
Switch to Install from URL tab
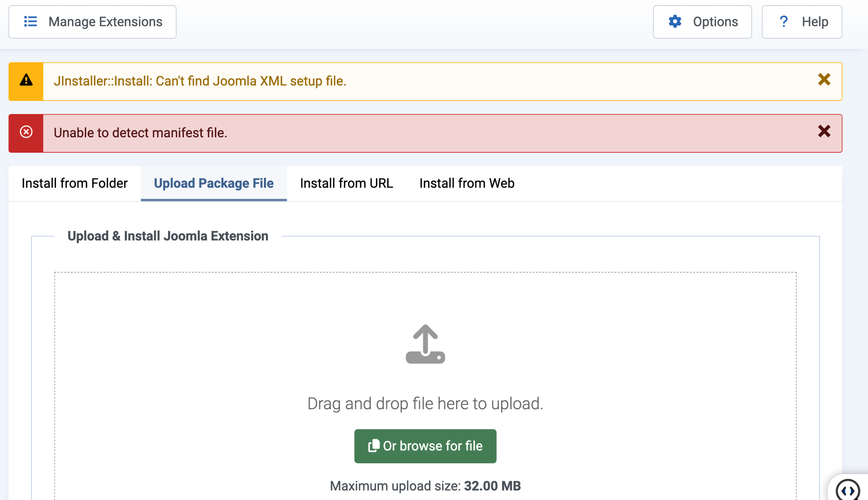[346, 184]
